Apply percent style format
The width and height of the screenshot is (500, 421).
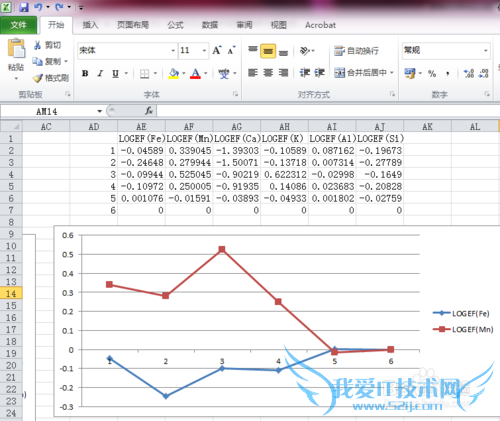432,74
